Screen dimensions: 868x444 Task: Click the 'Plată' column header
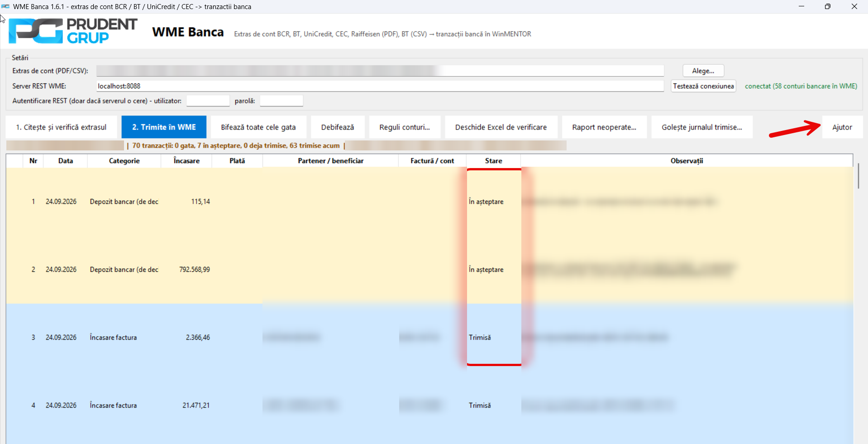237,161
